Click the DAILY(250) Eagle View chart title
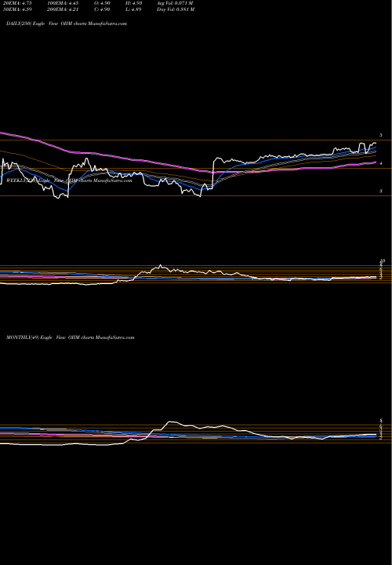The width and height of the screenshot is (392, 565). coord(67,24)
